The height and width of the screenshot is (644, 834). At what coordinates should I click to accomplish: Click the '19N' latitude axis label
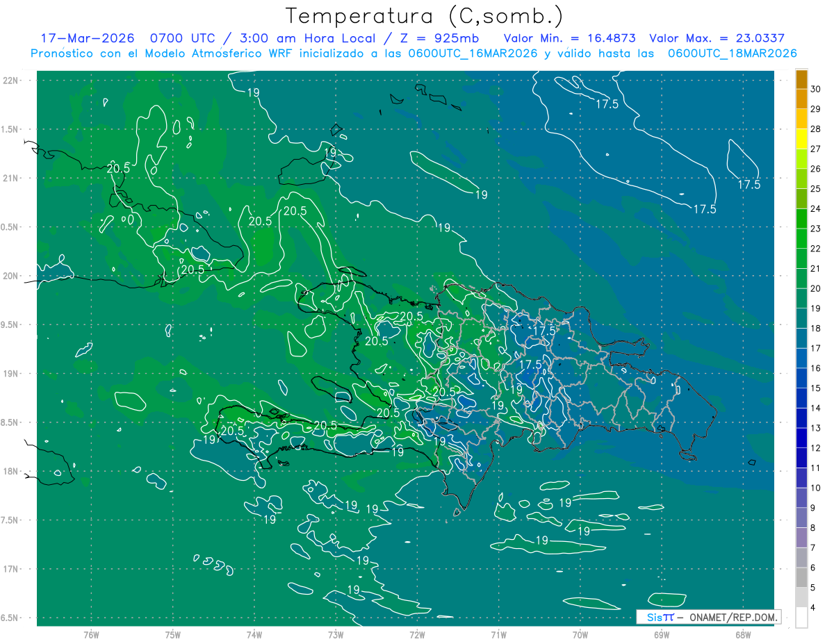point(12,374)
